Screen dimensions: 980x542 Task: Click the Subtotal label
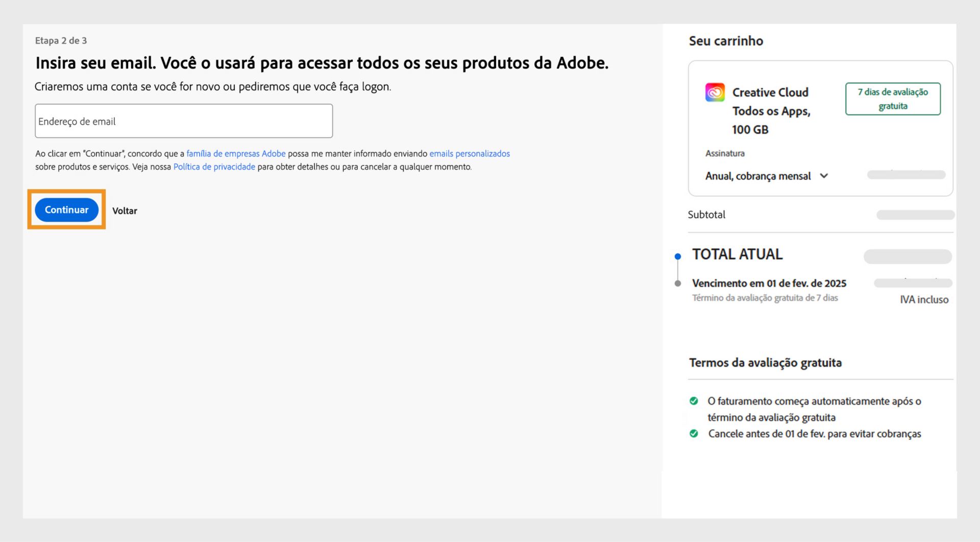click(x=706, y=215)
